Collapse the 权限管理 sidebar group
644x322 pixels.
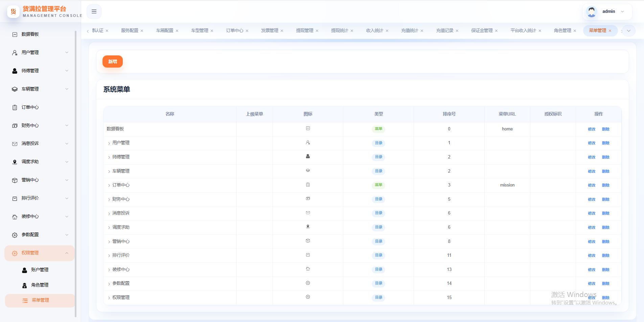pos(40,253)
